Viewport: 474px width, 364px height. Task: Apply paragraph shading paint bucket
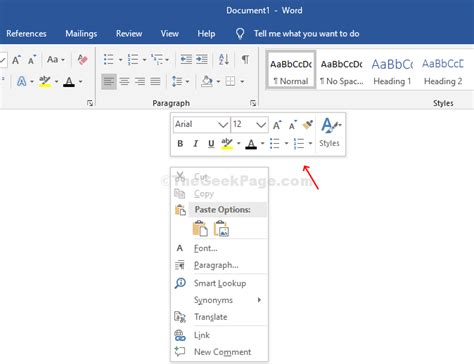(207, 81)
